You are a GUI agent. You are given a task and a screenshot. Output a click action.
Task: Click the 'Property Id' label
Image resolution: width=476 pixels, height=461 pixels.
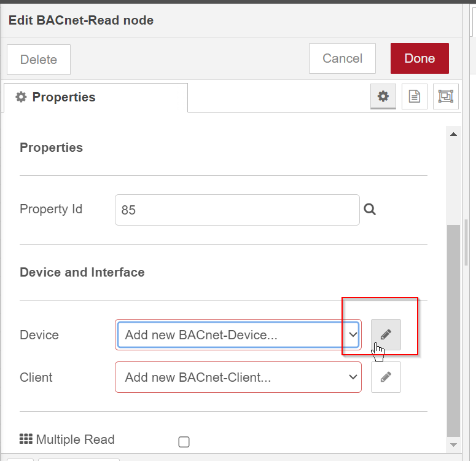51,209
